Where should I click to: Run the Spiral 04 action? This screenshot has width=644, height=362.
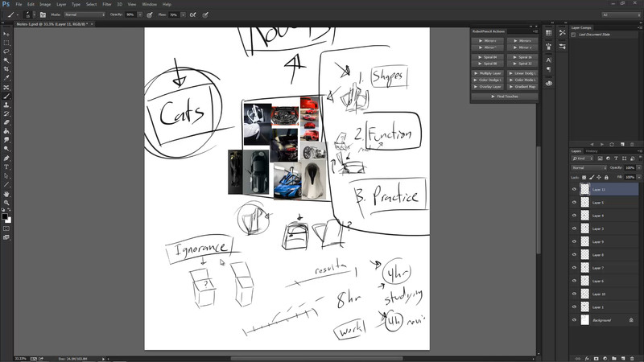tap(488, 57)
